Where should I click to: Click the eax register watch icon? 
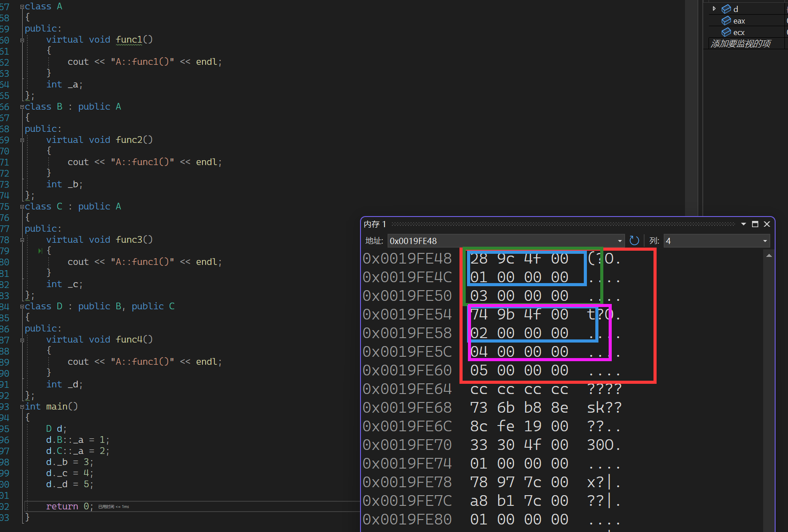pos(726,20)
